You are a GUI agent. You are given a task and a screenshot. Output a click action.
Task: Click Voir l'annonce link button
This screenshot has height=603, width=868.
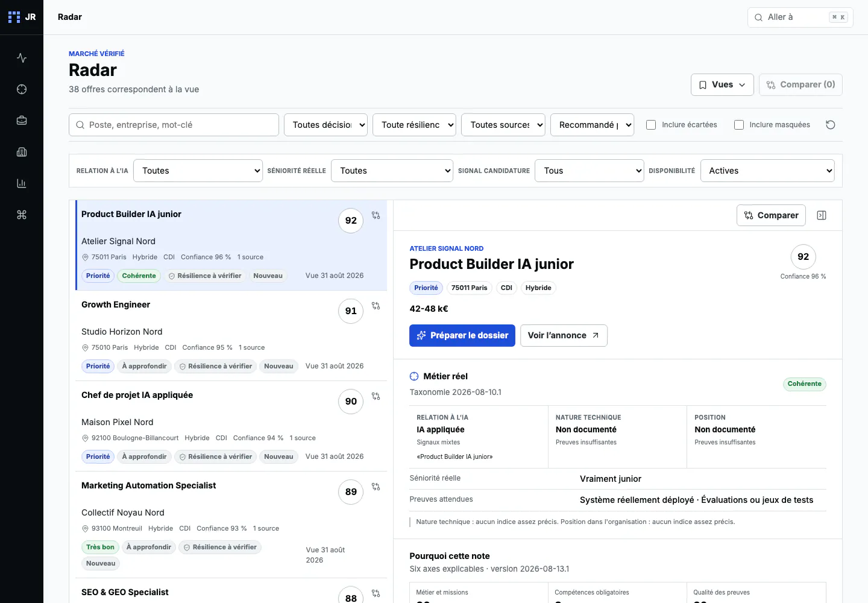point(564,335)
